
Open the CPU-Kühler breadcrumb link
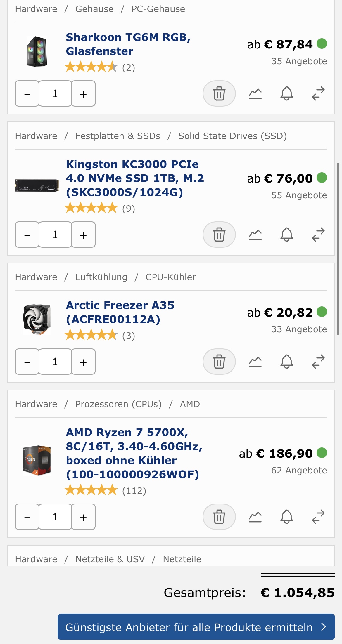pyautogui.click(x=171, y=277)
